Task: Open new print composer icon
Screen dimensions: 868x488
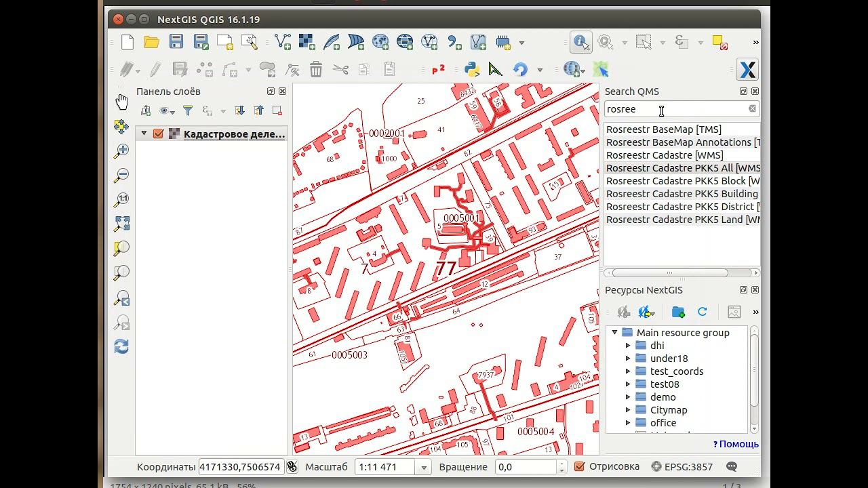Action: (225, 42)
